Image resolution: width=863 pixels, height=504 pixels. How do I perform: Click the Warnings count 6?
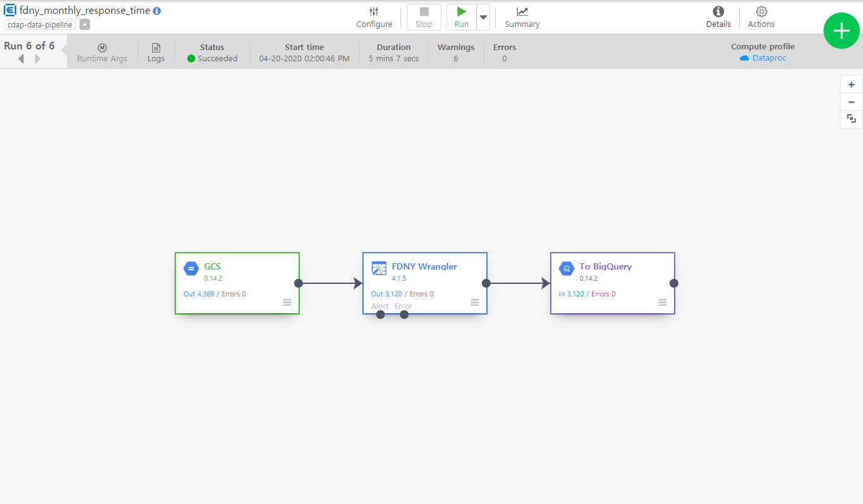click(456, 59)
